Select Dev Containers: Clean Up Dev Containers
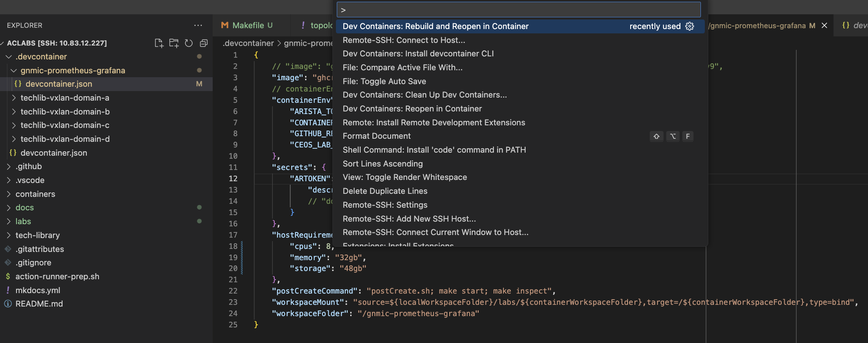868x343 pixels. (x=520, y=95)
